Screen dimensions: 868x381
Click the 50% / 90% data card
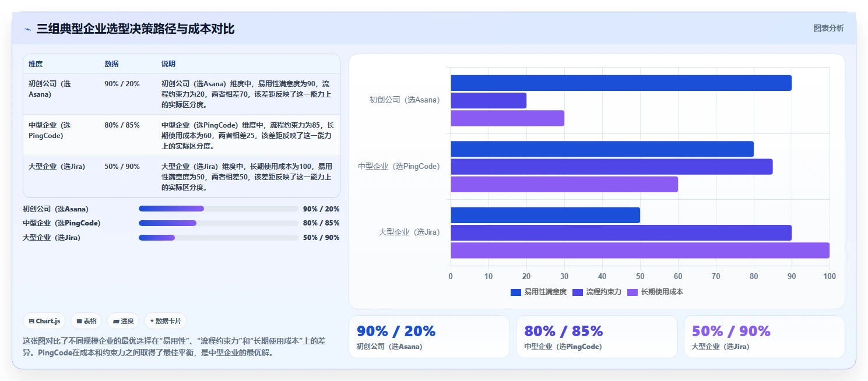point(764,337)
